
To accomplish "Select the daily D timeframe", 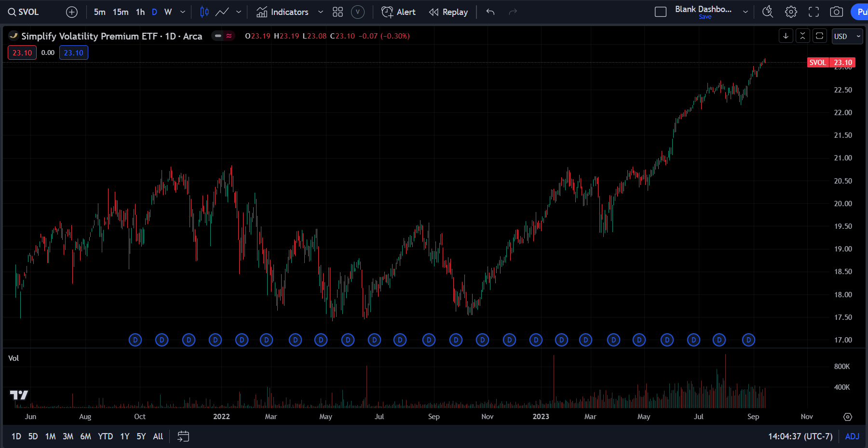I will 154,12.
